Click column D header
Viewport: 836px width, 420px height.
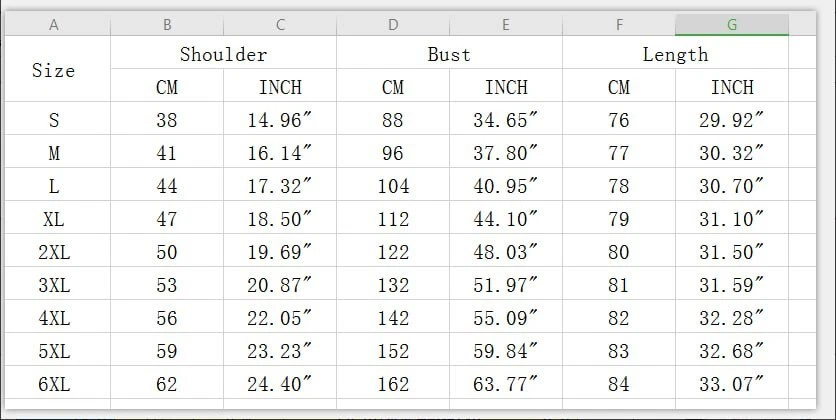[393, 25]
